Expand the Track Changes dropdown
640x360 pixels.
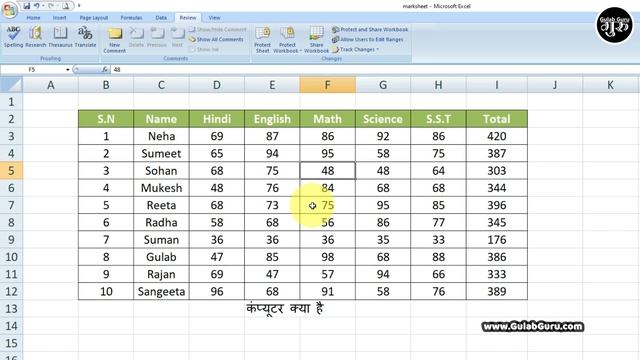click(356, 49)
